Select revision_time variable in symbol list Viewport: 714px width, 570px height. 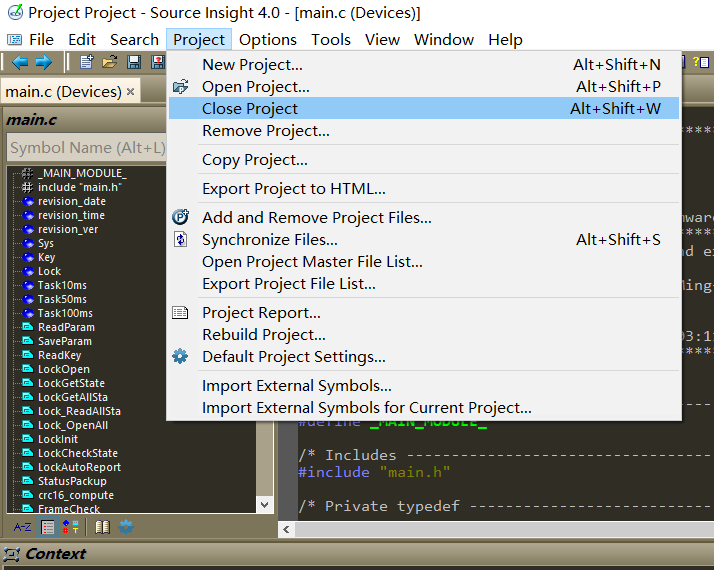pyautogui.click(x=71, y=215)
